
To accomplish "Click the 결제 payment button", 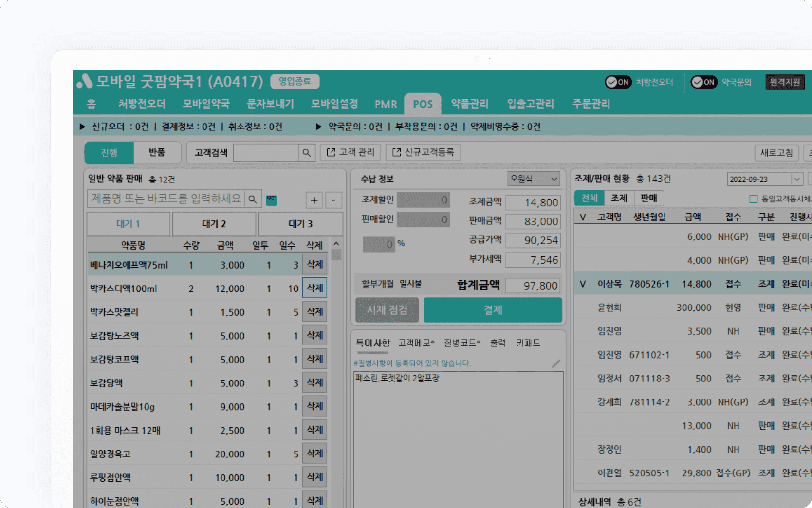I will (493, 310).
